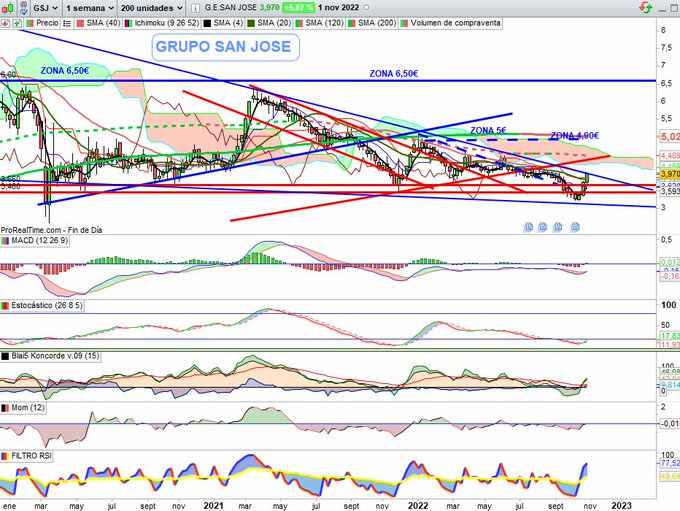Open the candlestick chart style icon

[x=7, y=8]
